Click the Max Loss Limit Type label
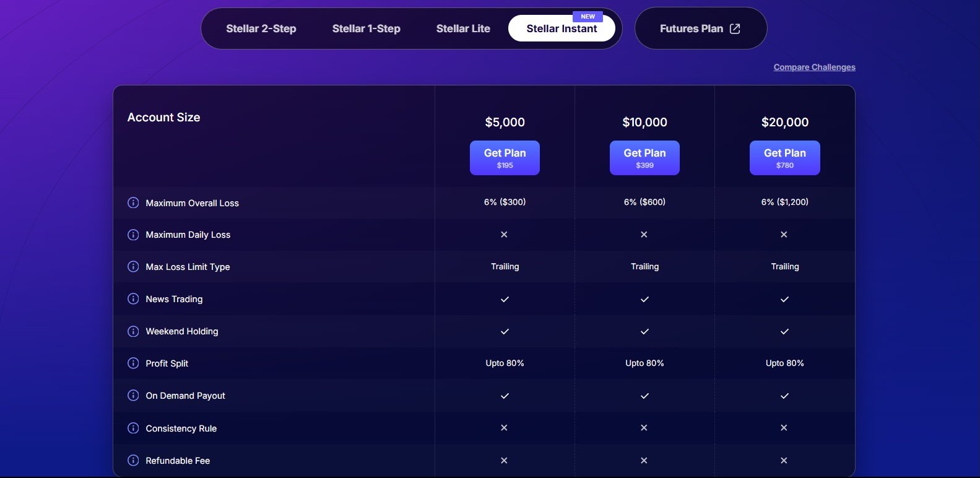 pyautogui.click(x=188, y=267)
